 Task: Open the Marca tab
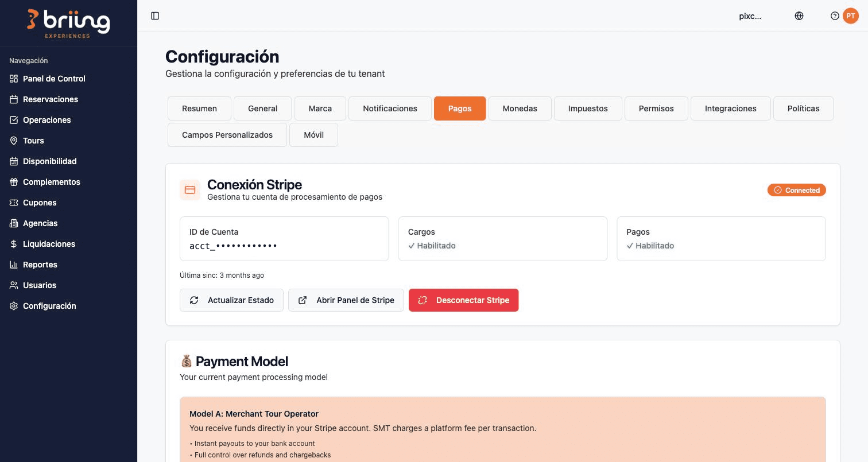tap(320, 108)
